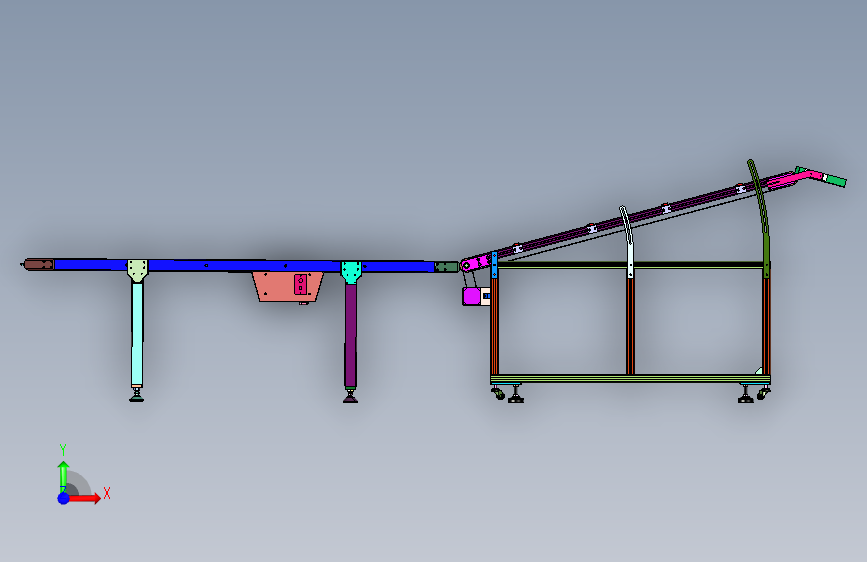This screenshot has height=562, width=867.
Task: Click the blue origin ball of the axis triad
Action: [x=63, y=498]
